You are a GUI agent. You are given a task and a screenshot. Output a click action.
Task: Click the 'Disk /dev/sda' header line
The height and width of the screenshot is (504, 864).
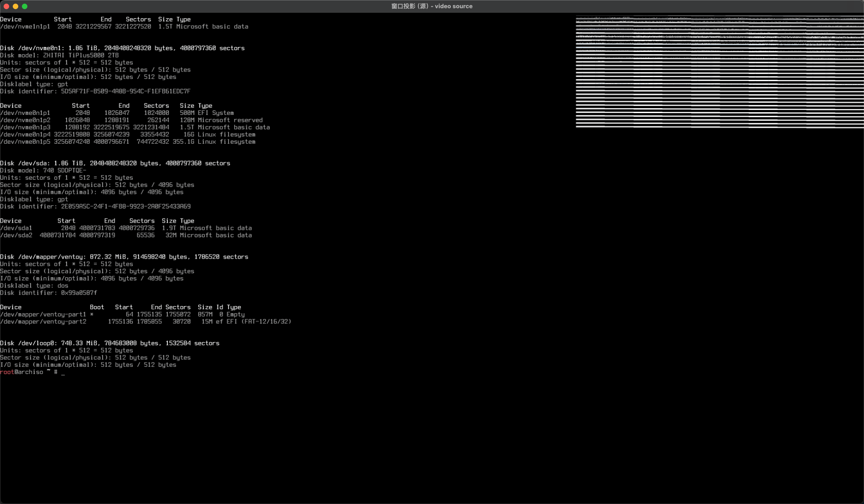coord(115,164)
